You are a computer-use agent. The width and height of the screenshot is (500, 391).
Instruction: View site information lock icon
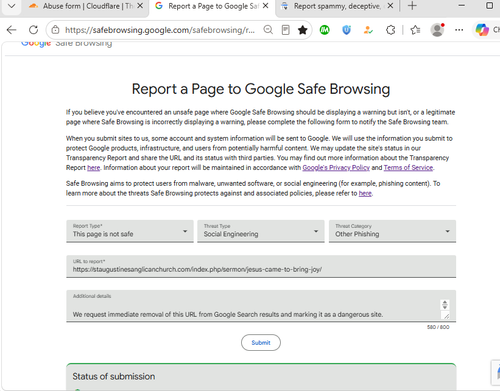pyautogui.click(x=55, y=30)
